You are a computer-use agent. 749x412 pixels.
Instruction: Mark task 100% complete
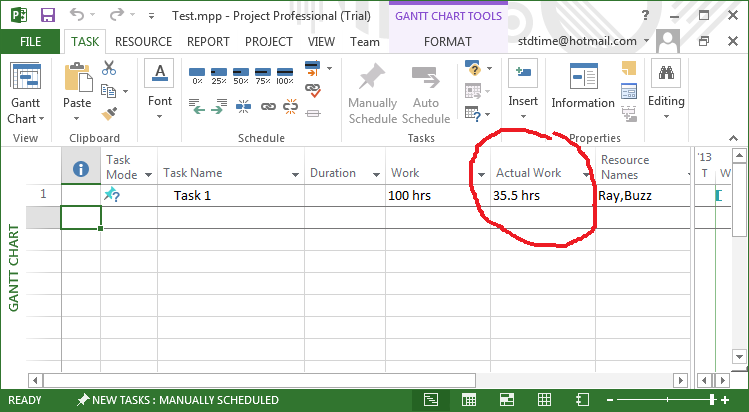(x=285, y=75)
